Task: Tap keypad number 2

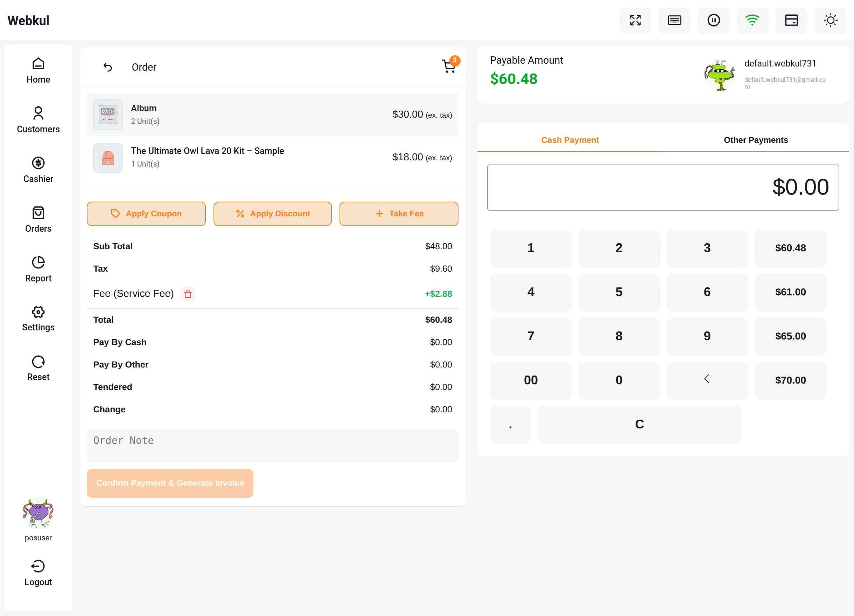Action: coord(619,248)
